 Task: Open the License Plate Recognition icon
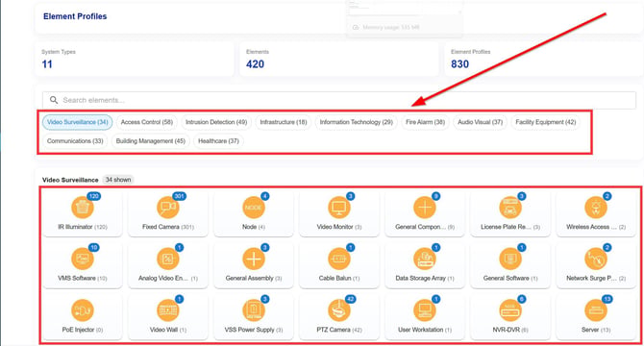tap(510, 208)
